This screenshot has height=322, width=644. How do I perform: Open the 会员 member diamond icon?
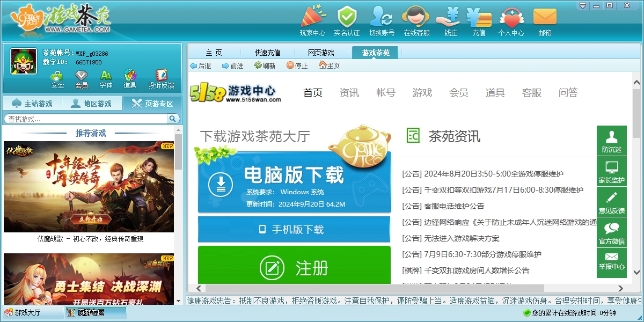(x=81, y=79)
